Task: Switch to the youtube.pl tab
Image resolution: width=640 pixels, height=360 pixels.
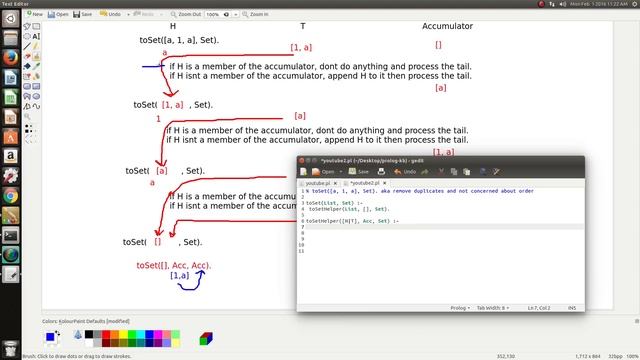Action: point(318,183)
